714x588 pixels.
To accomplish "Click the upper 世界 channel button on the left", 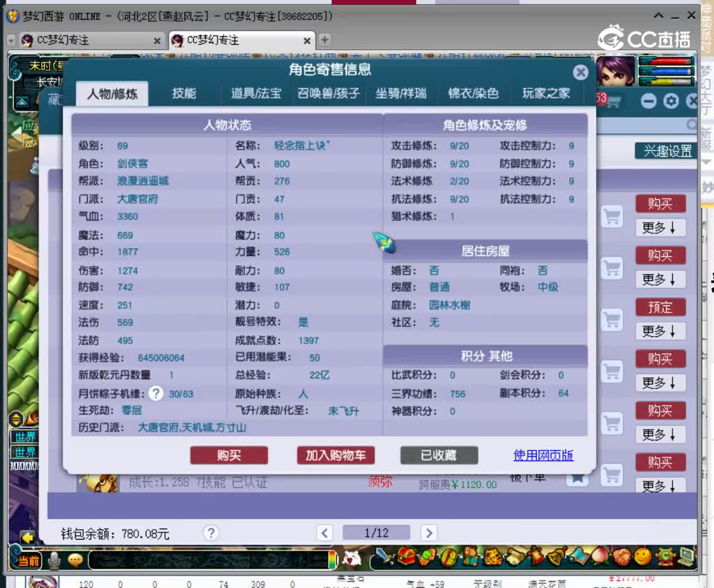I will (x=25, y=436).
